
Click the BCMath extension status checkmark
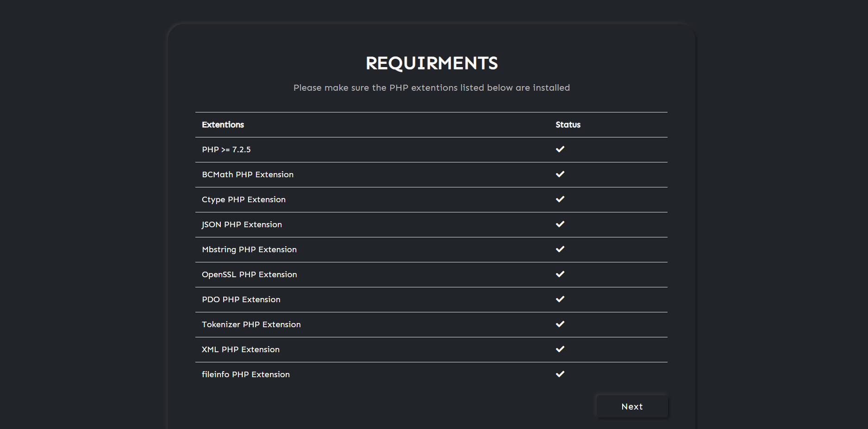560,174
